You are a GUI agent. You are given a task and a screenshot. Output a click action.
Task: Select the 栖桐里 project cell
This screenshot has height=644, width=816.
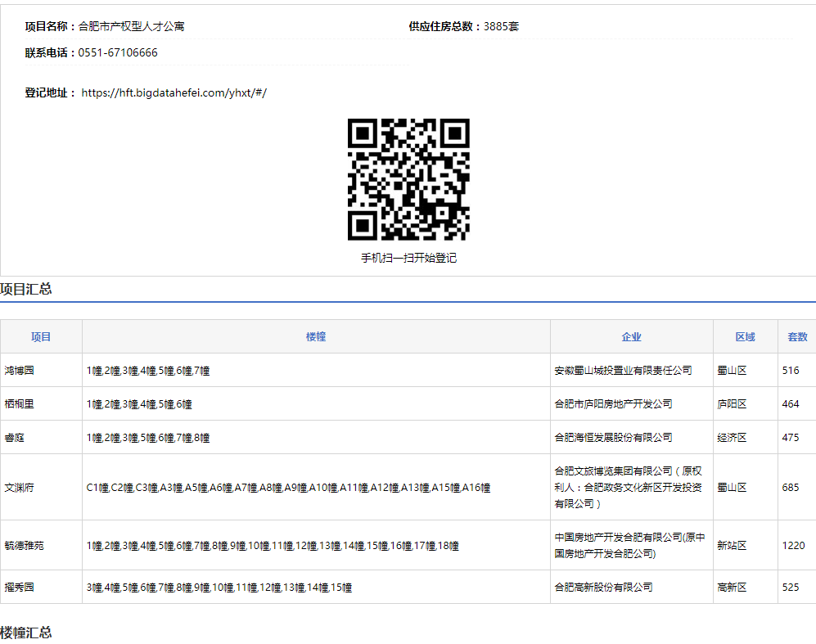pyautogui.click(x=41, y=403)
